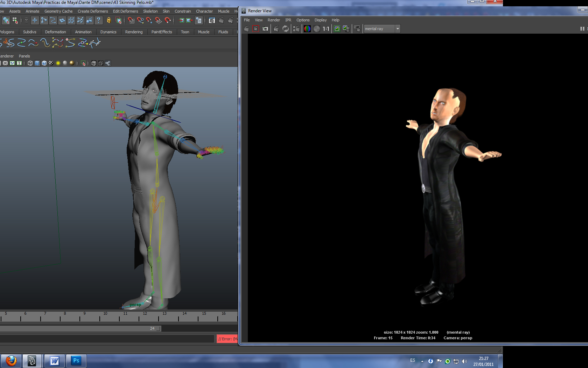Click the red Error message in command line
Screen dimensions: 588x368
click(227, 339)
